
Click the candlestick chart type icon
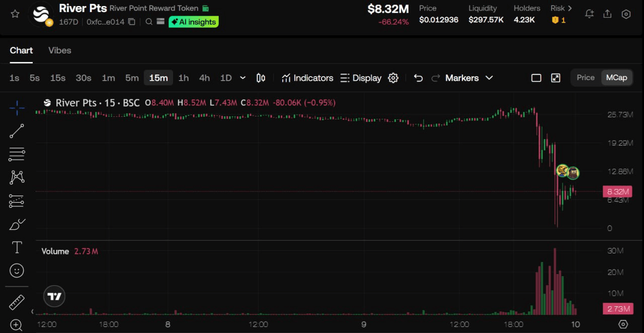point(261,78)
